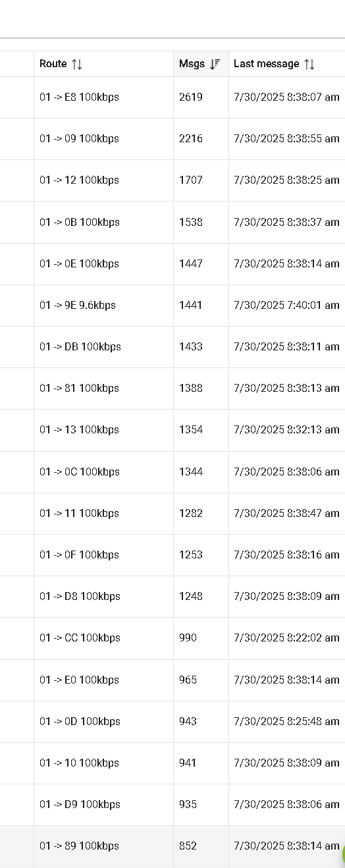345x868 pixels.
Task: Select route 01 -> E8 100kbps row
Action: 172,97
